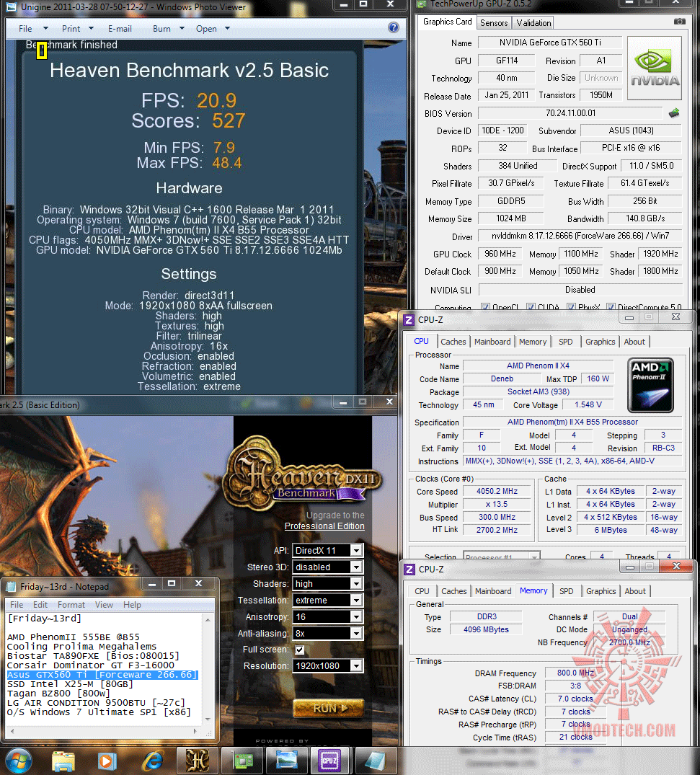The image size is (700, 775).
Task: Toggle the OpenCL checkbox in GPU-Z
Action: click(x=485, y=307)
